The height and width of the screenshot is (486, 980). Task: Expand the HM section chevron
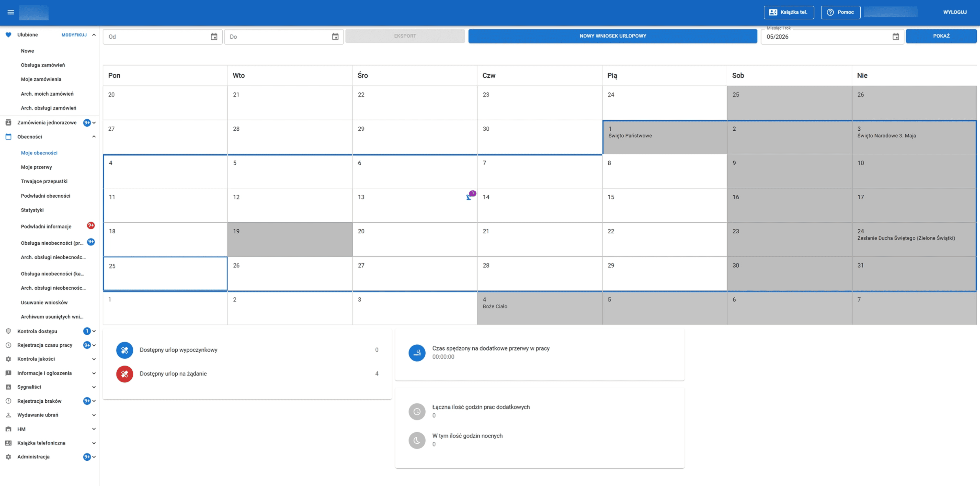(x=94, y=429)
